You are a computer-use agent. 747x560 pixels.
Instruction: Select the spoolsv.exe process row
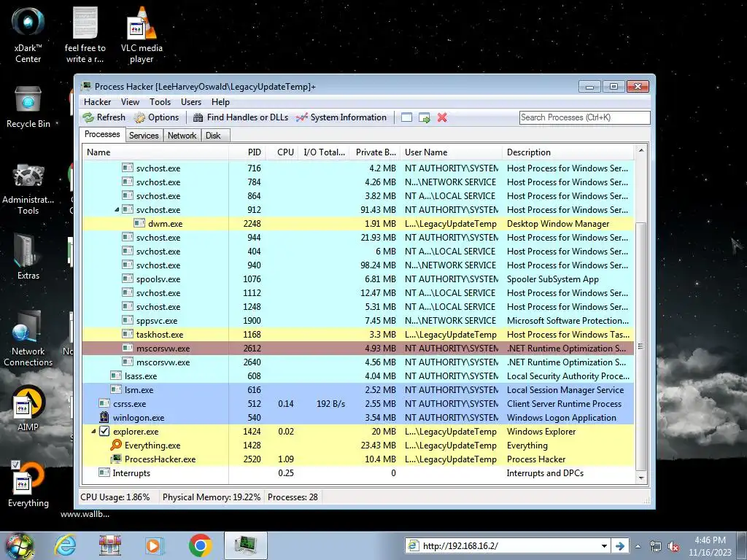(x=357, y=279)
